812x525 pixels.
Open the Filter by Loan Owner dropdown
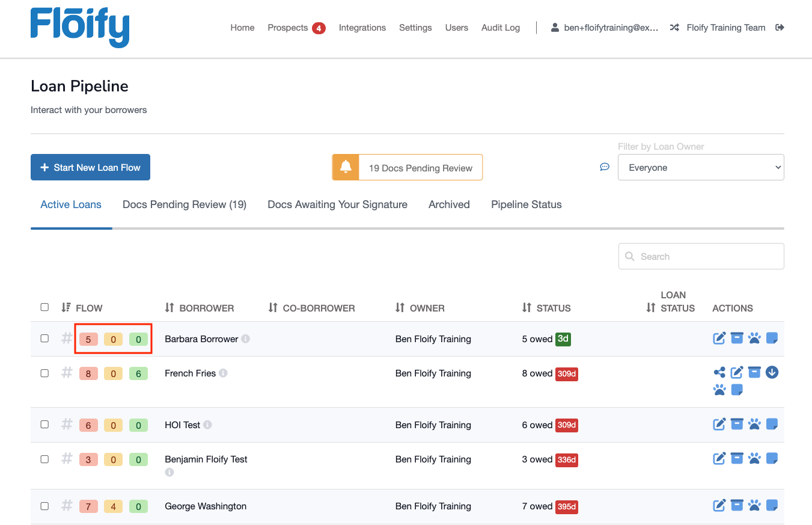click(700, 168)
